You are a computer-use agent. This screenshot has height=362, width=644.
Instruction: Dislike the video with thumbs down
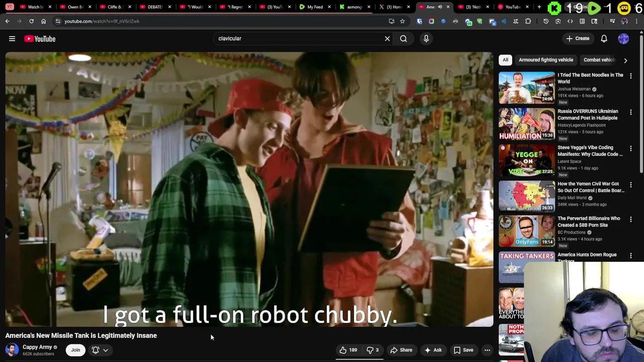point(372,350)
